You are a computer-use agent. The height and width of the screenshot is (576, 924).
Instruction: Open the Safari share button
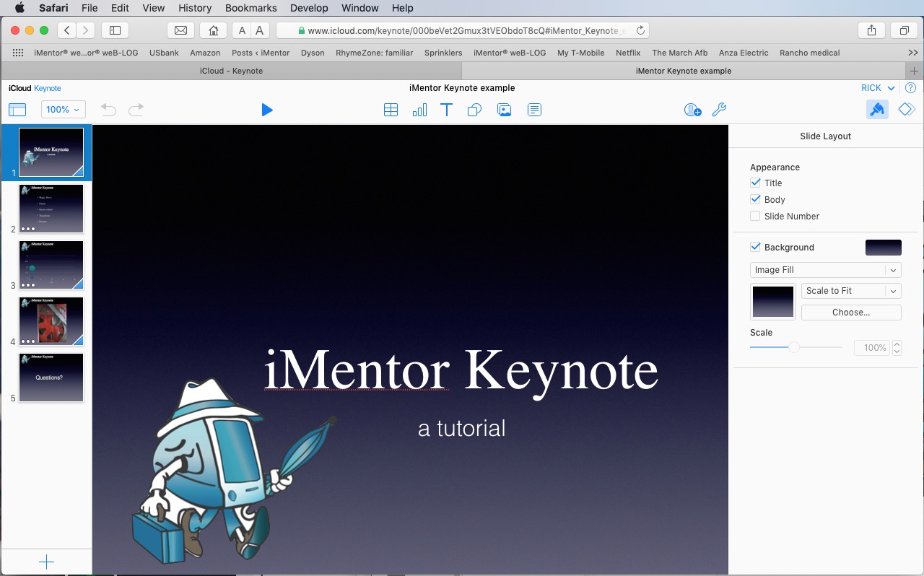pos(871,30)
